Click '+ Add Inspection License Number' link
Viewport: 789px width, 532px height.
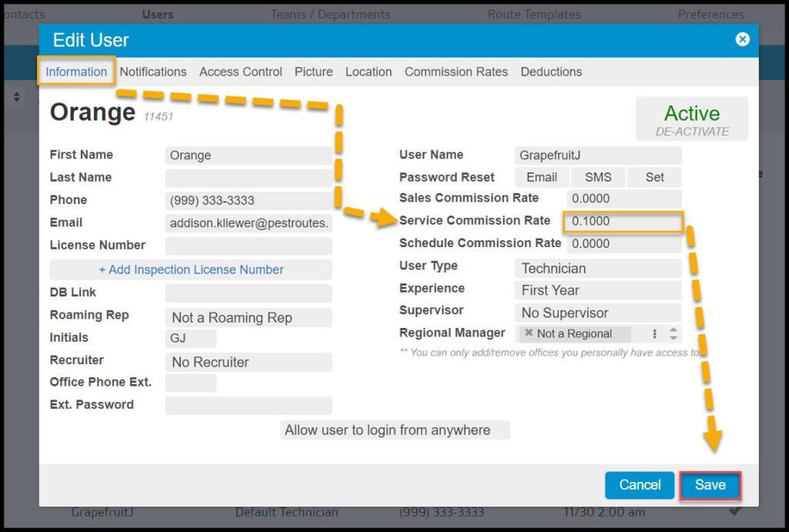[x=191, y=270]
